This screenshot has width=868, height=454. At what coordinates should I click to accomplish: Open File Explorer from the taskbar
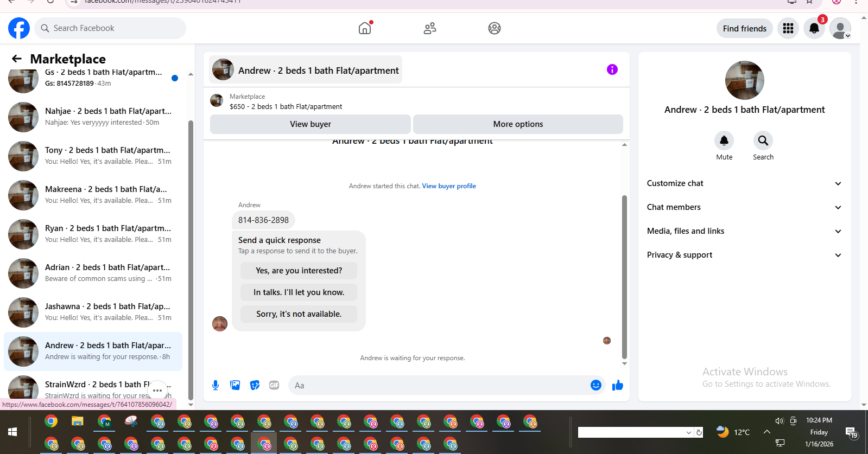pyautogui.click(x=78, y=421)
